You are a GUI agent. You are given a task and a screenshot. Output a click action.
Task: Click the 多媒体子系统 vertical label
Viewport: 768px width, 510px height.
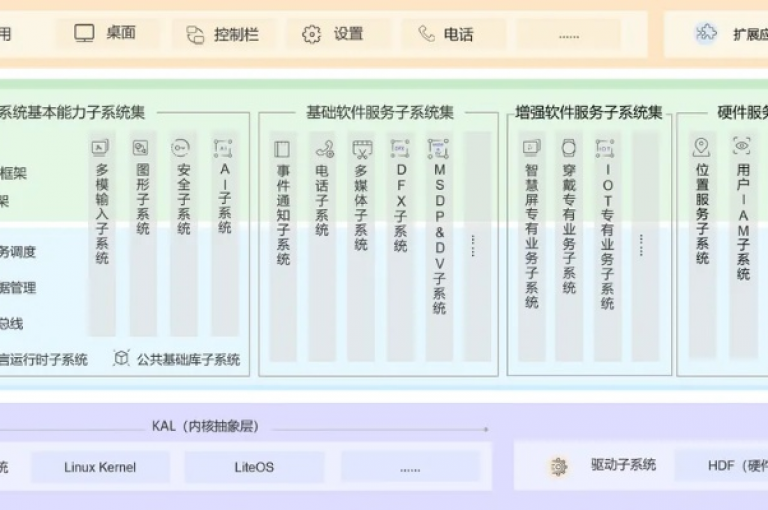pos(360,208)
